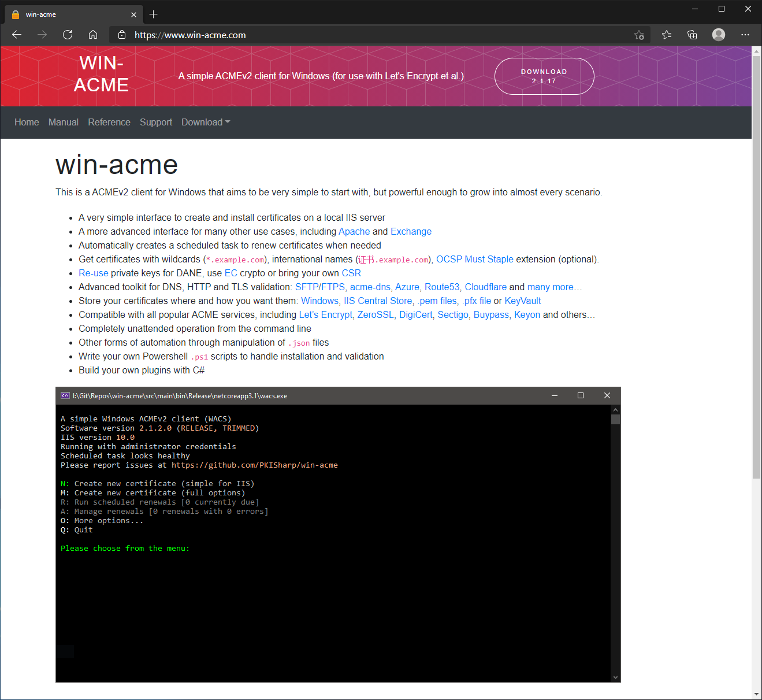The height and width of the screenshot is (700, 762).
Task: Follow the .pem files link
Action: [437, 301]
